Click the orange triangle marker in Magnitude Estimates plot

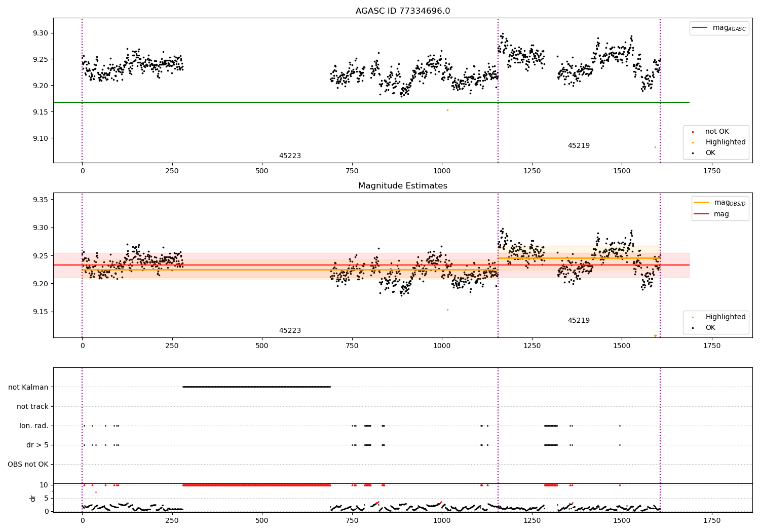click(x=655, y=335)
